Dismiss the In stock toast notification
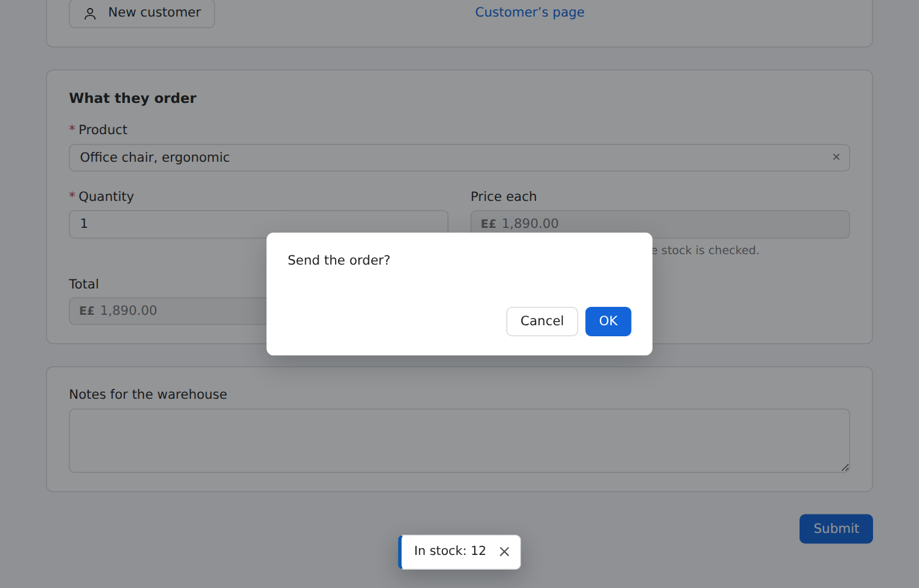Screen dimensions: 919x588 point(504,552)
